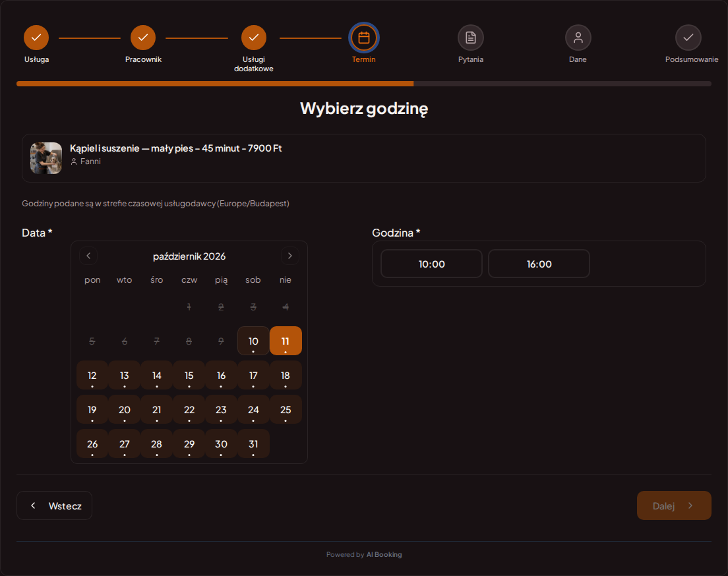Select the 10:00 time slot
728x576 pixels.
tap(431, 264)
